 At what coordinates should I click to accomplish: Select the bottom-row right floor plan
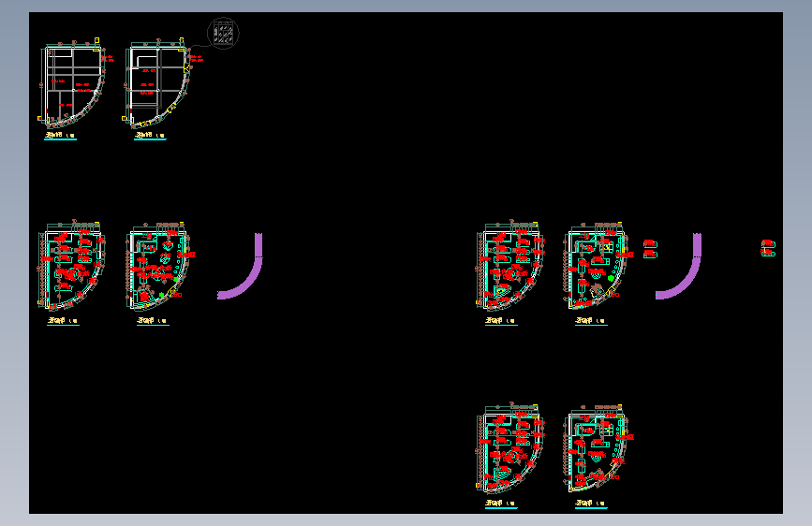click(x=598, y=448)
